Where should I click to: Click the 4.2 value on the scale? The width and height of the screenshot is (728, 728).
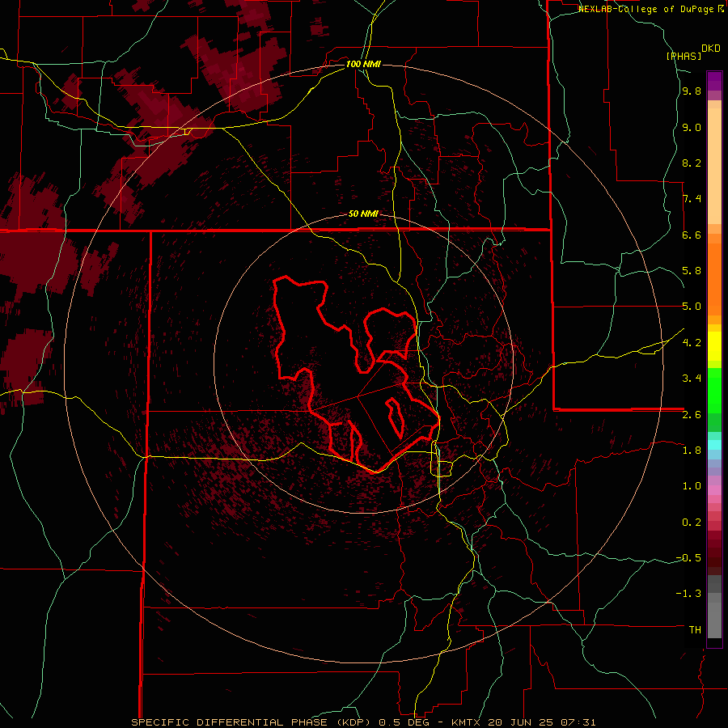pyautogui.click(x=692, y=343)
